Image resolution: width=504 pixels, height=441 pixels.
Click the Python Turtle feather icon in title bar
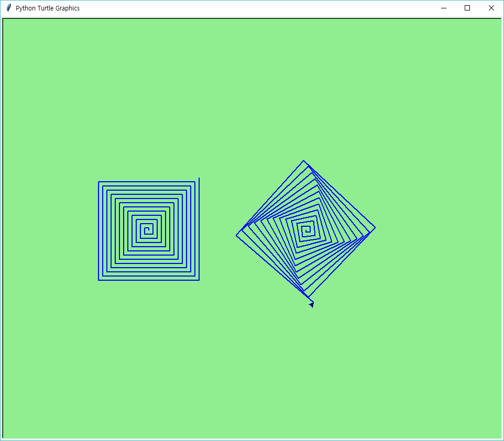click(x=8, y=8)
